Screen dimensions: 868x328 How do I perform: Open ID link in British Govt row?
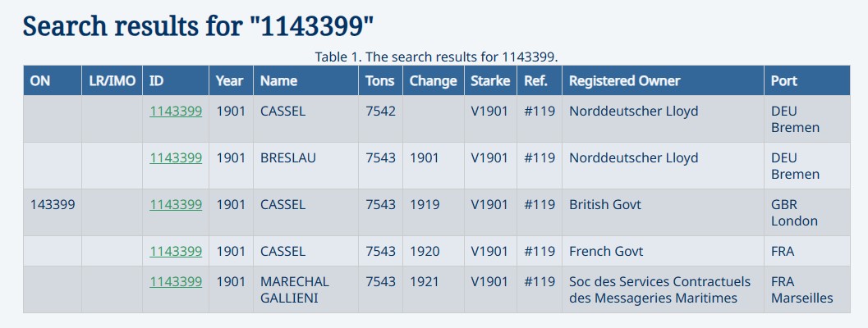click(x=176, y=204)
